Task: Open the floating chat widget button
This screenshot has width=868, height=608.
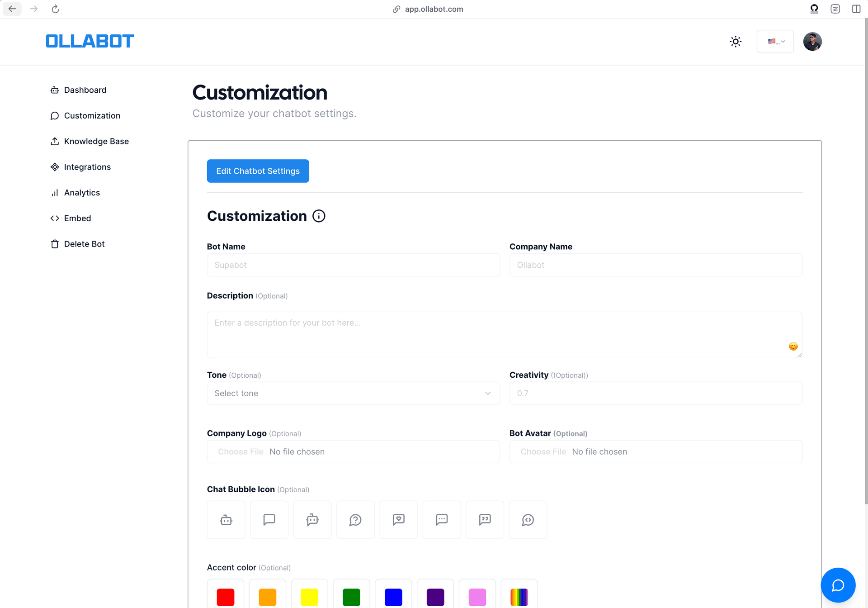Action: tap(838, 585)
